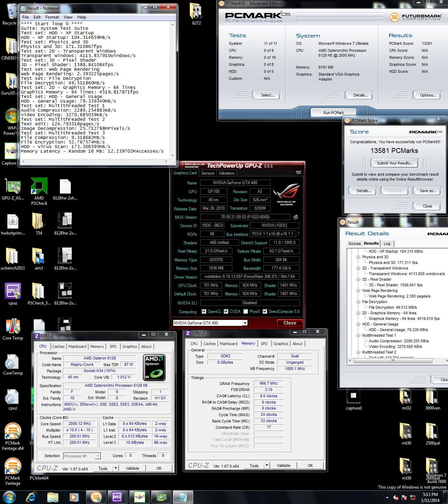The height and width of the screenshot is (504, 448).
Task: Select the PCMark Vantage x64 desktop shortcut
Action: coord(13,436)
